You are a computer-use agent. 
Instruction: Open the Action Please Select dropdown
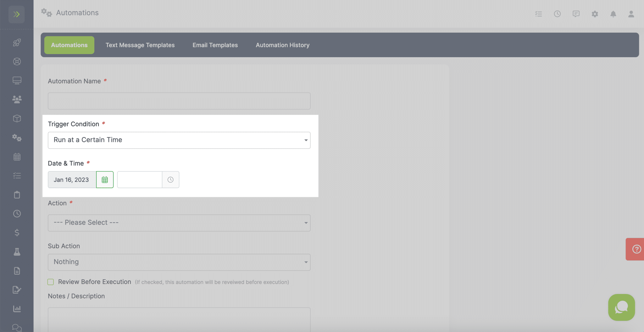point(179,222)
